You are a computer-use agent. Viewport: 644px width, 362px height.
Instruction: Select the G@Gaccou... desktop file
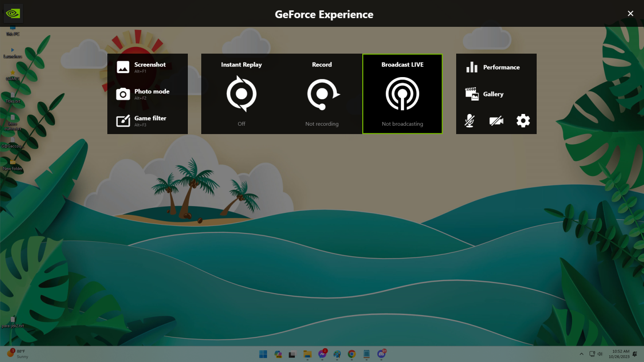tap(13, 143)
